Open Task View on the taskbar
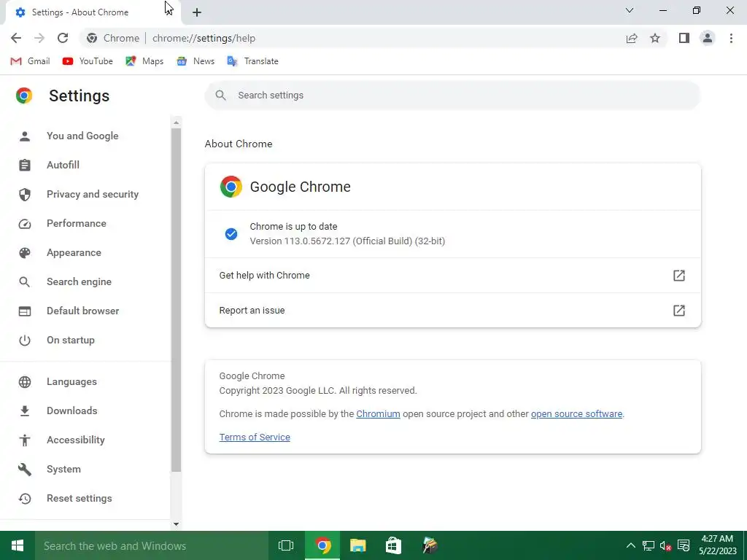The height and width of the screenshot is (560, 747). click(x=286, y=545)
